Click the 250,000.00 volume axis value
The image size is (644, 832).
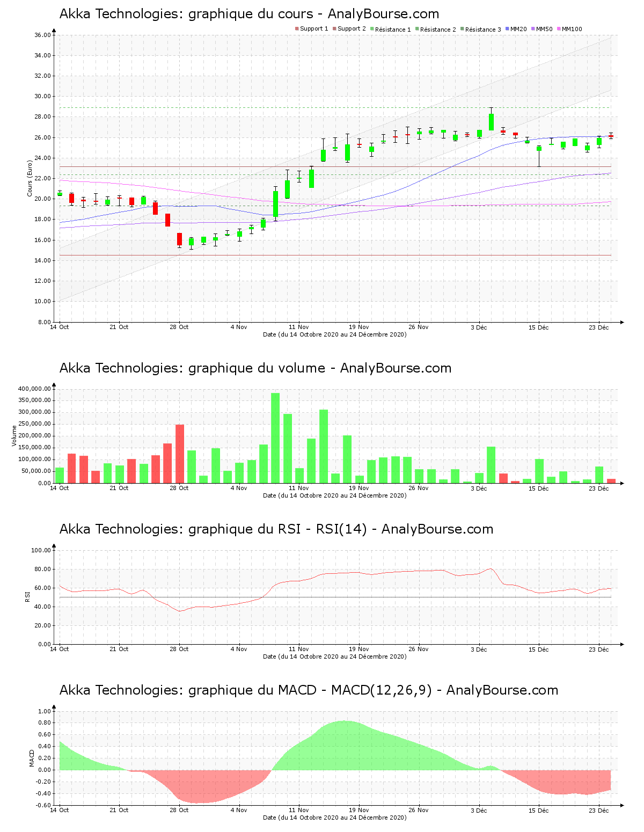pos(34,424)
